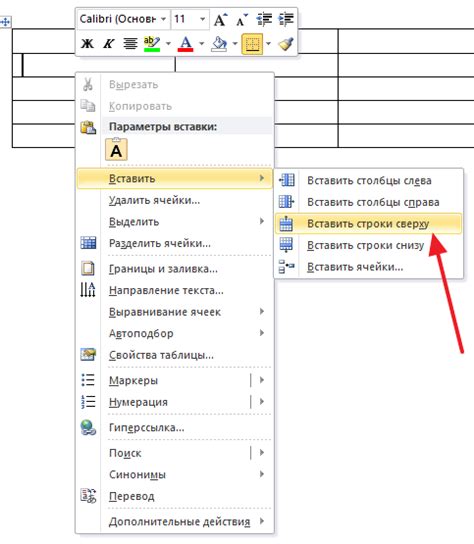Toggle bold formatting (Ж) in mini toolbar
Viewport: 474px width, 544px height.
[x=87, y=44]
